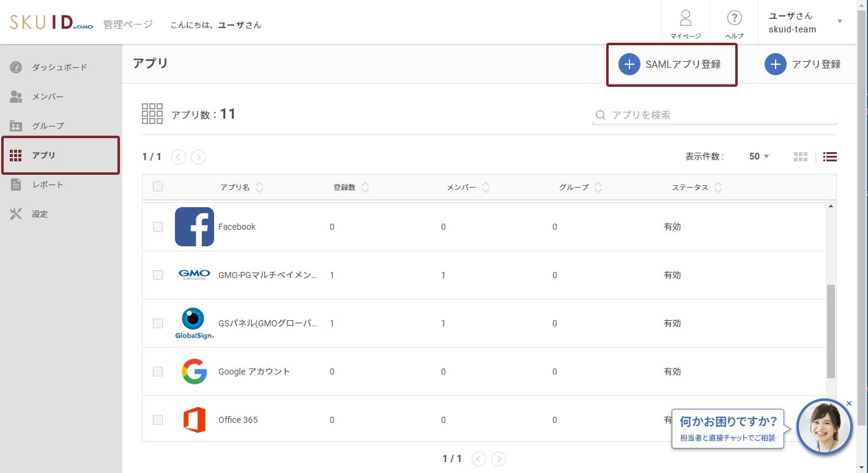Check the Facebook row checkbox

[158, 227]
